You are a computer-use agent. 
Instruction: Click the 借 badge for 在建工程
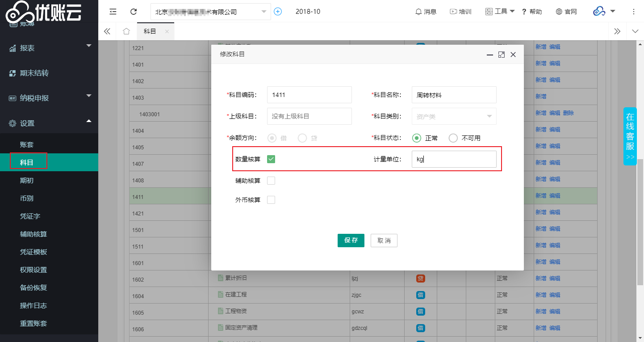click(x=420, y=295)
